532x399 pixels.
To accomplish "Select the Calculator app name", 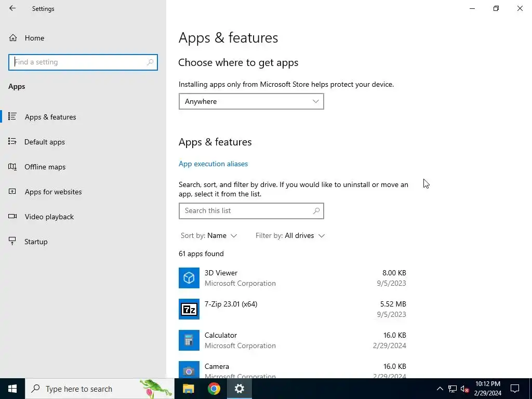I will [x=220, y=335].
